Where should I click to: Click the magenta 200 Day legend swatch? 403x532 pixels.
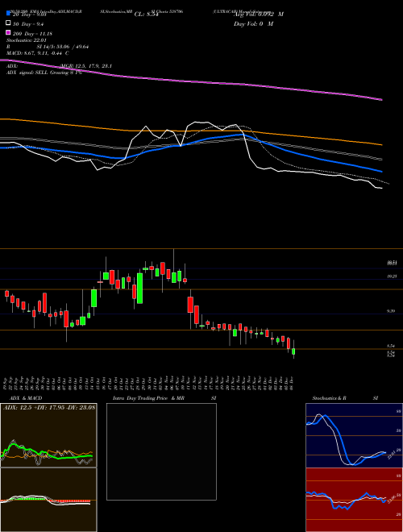tap(8, 32)
